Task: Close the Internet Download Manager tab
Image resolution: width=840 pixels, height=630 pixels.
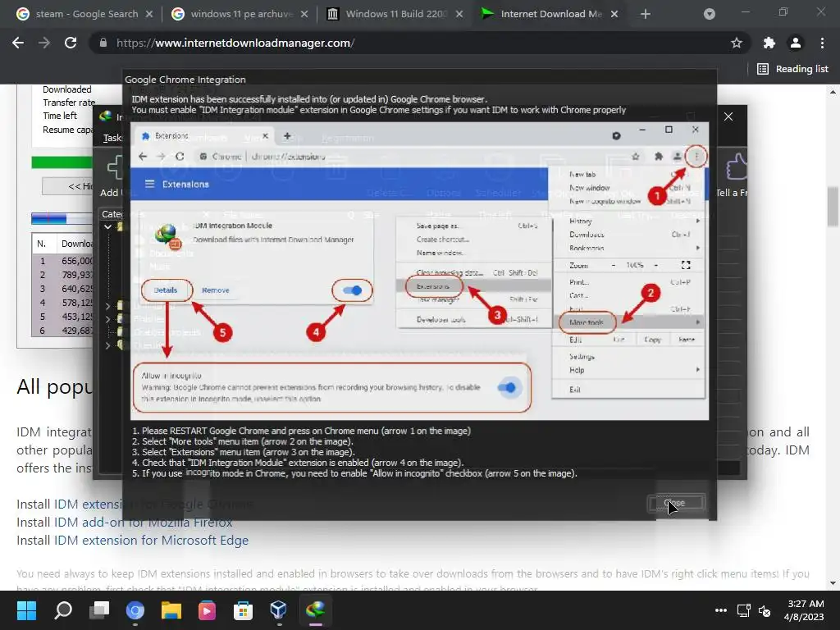Action: point(614,14)
